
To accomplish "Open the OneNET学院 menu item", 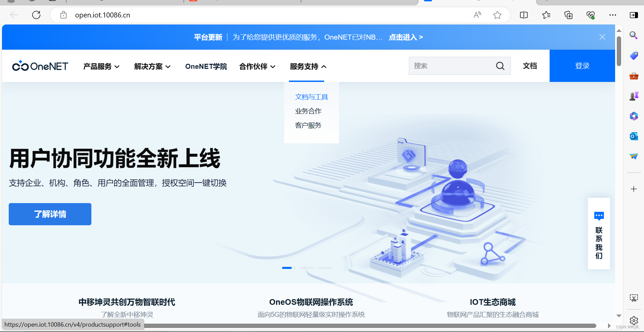I will (206, 66).
